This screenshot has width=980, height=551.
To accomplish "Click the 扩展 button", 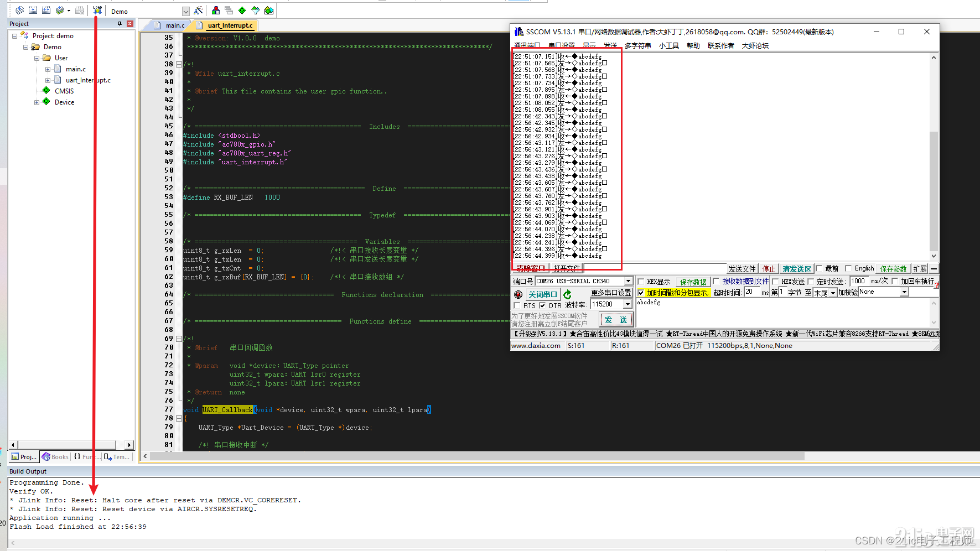I will [920, 269].
